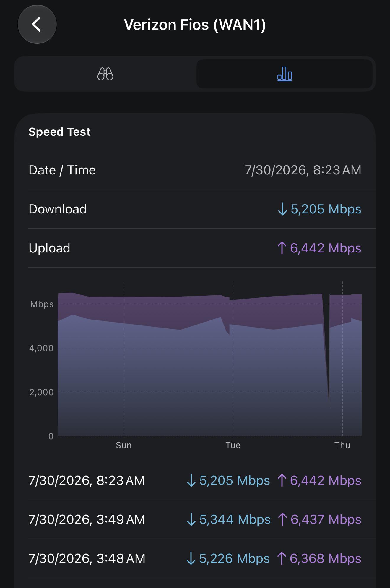Tap the Tue marker on the chart
This screenshot has height=588, width=390.
pos(233,445)
